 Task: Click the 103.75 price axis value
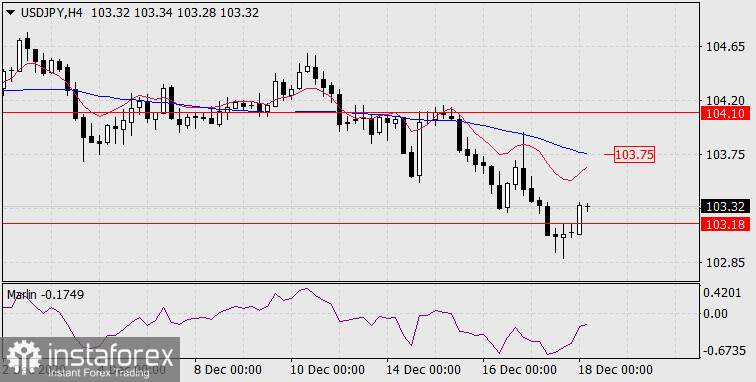[725, 154]
